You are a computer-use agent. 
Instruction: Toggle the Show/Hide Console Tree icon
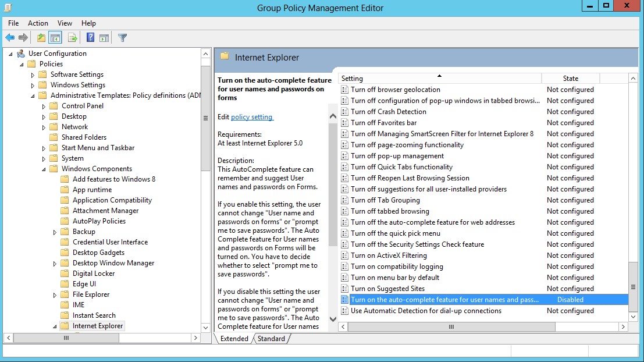(x=54, y=37)
